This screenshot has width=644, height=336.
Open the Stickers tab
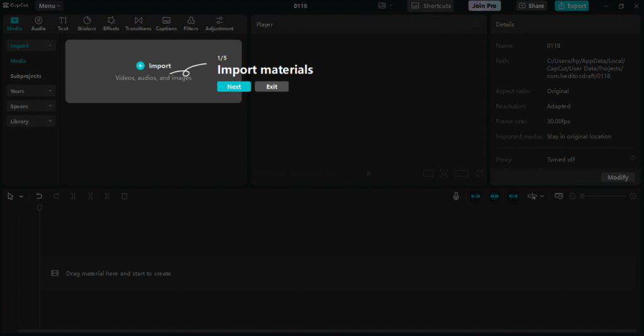[x=87, y=24]
